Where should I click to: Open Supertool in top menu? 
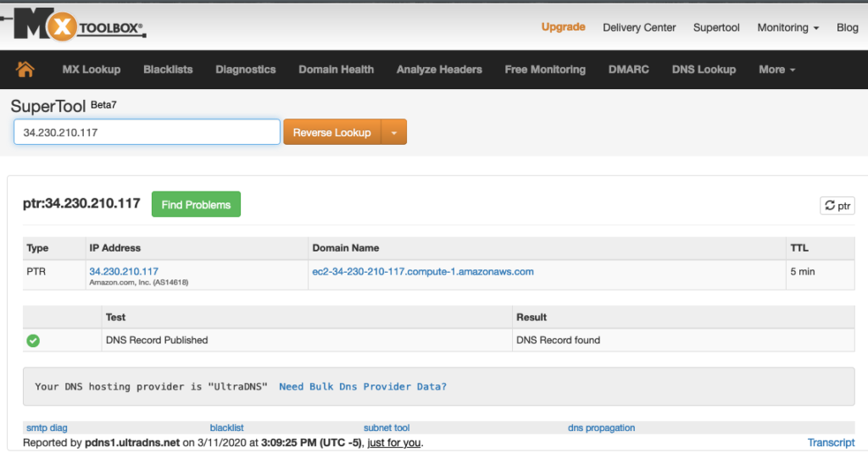click(x=716, y=28)
